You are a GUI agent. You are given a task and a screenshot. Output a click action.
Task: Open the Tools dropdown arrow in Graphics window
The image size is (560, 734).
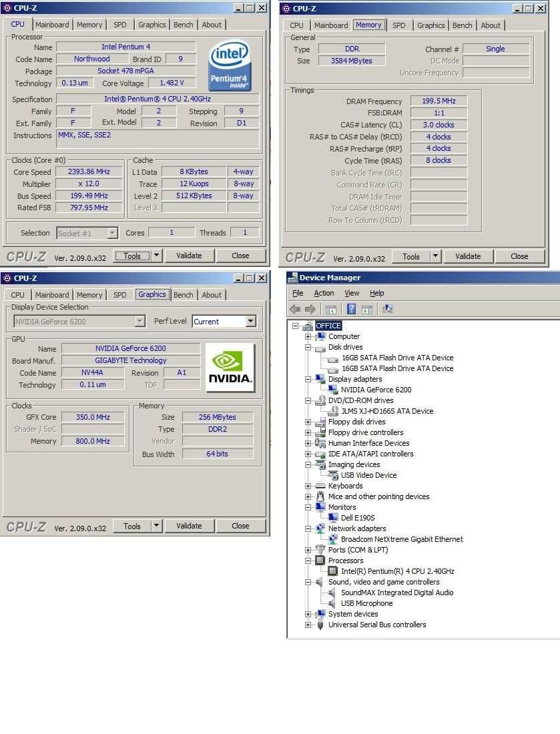coord(156,526)
